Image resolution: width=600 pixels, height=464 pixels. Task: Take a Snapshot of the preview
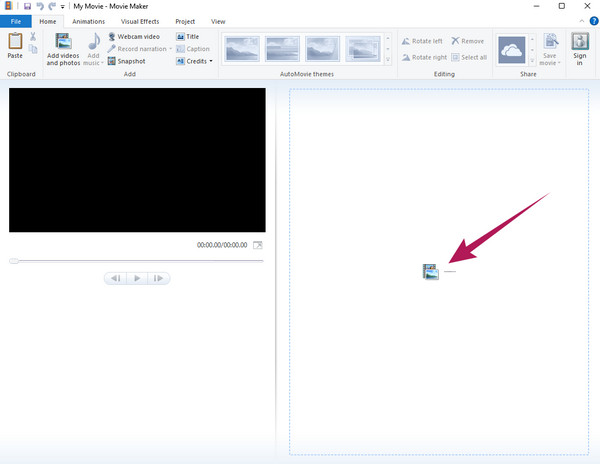point(127,61)
